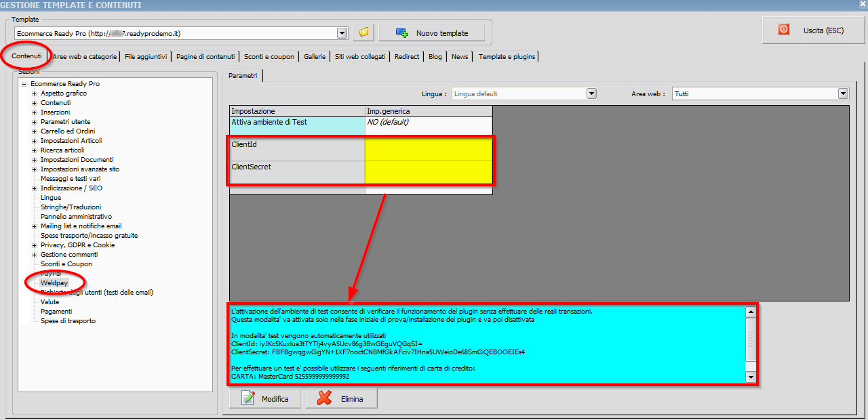Select Spese di trasporto in the tree
Image resolution: width=868 pixels, height=420 pixels.
(68, 321)
